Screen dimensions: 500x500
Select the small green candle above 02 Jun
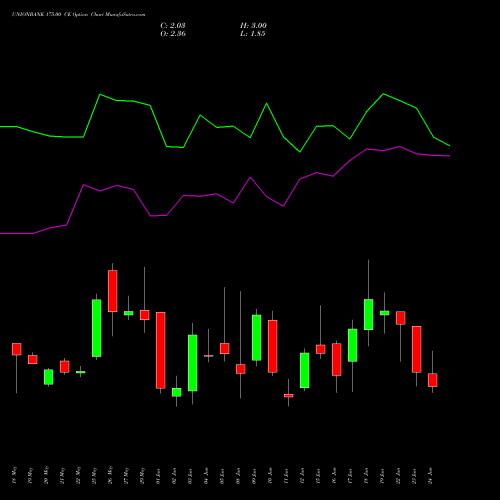[x=177, y=392]
